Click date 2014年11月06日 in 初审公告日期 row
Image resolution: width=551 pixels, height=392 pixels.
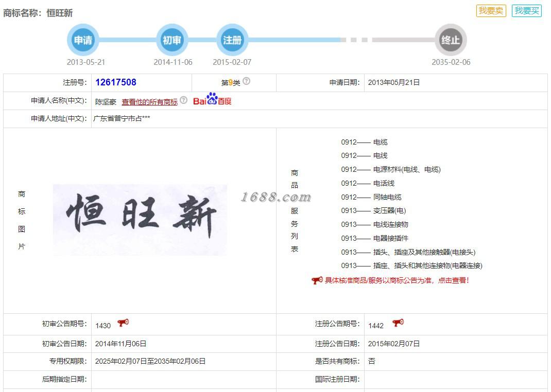[120, 344]
